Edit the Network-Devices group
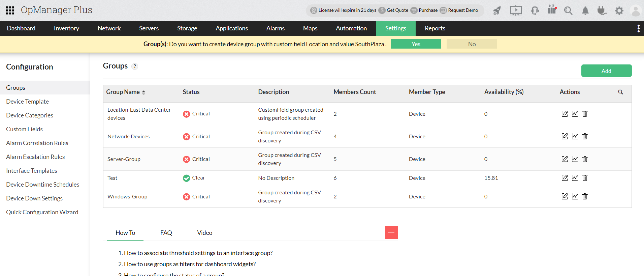 [x=565, y=136]
